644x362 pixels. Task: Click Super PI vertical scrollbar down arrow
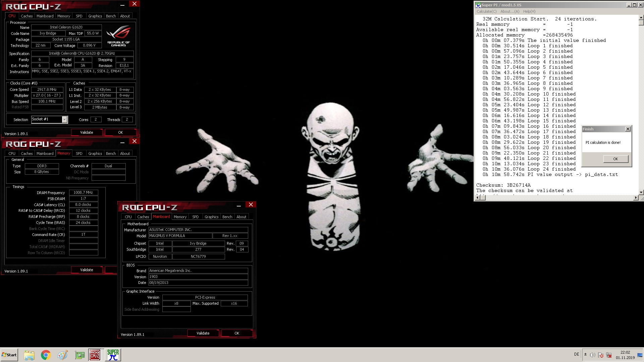(641, 192)
